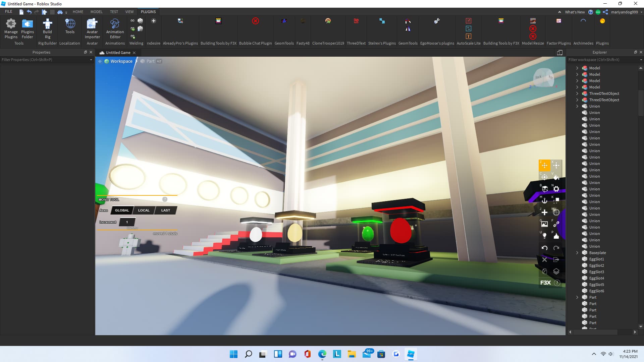Expand the Baseplate tree item

click(577, 253)
